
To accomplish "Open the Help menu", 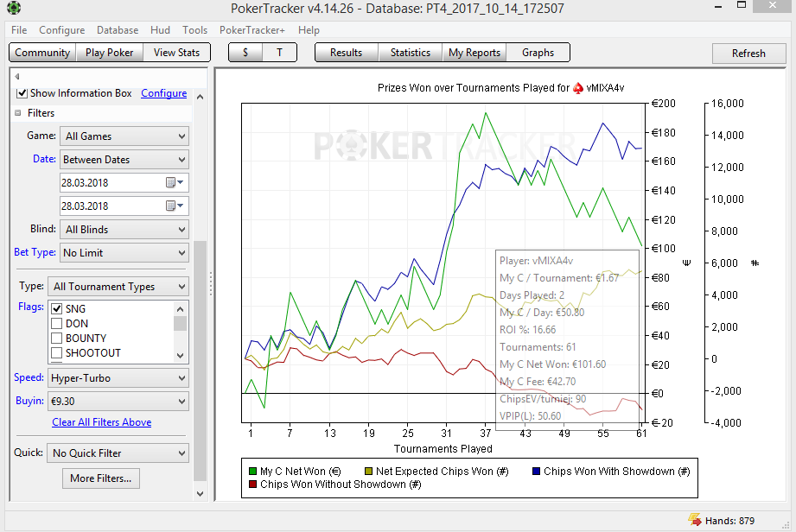I will point(309,30).
